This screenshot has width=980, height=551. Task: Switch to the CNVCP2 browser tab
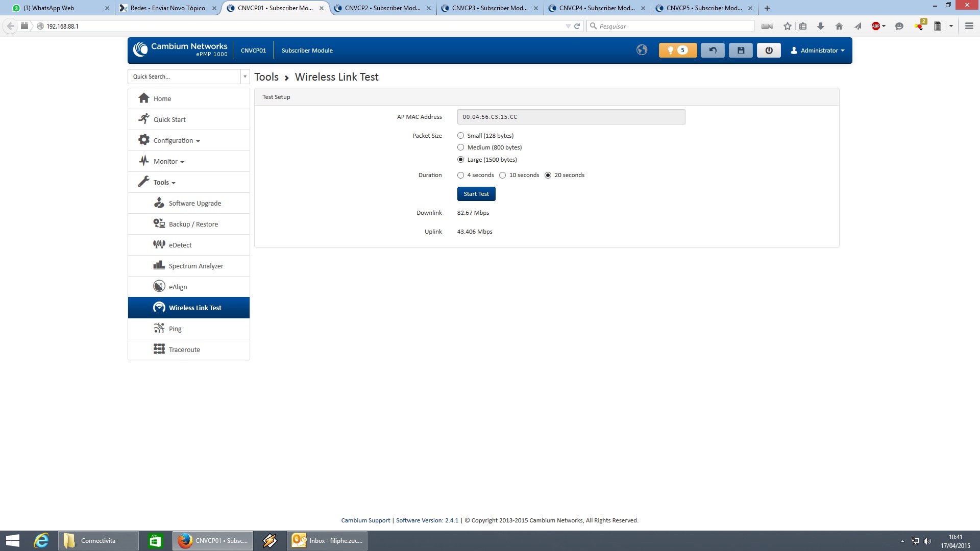382,8
